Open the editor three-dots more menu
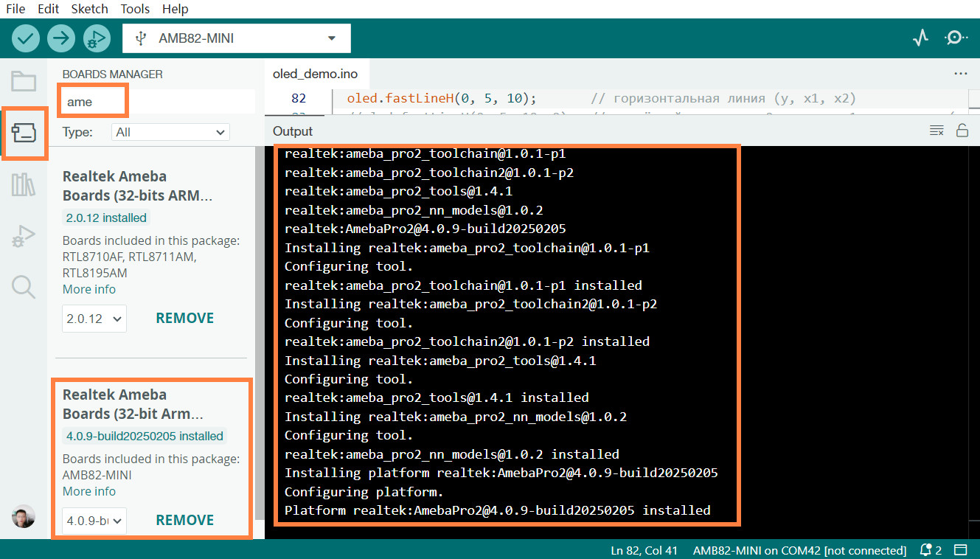 [960, 74]
